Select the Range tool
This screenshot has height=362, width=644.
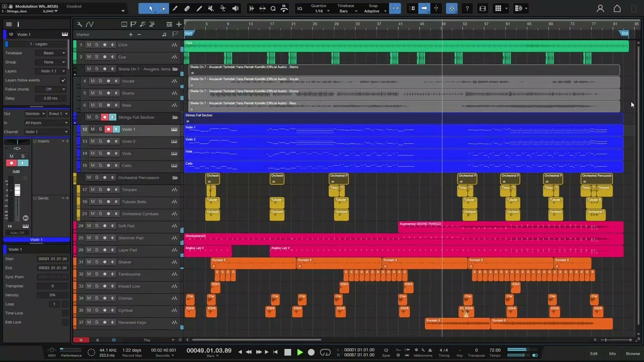[163, 8]
